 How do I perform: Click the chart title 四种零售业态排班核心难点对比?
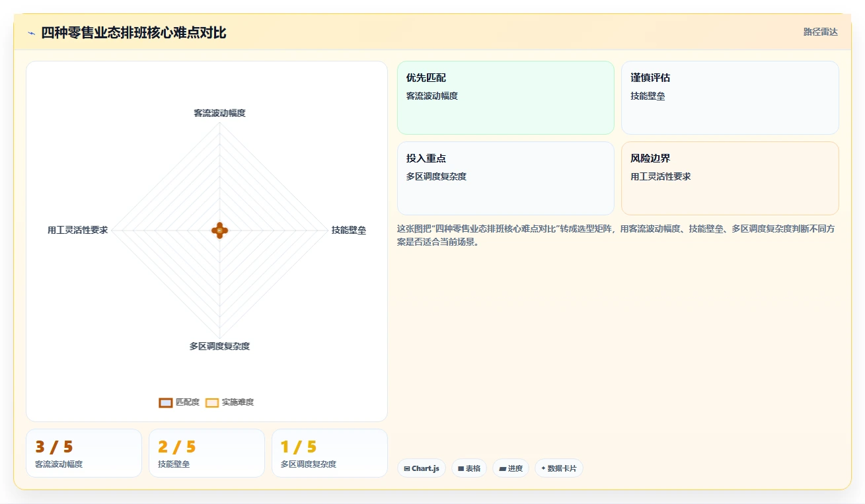133,32
